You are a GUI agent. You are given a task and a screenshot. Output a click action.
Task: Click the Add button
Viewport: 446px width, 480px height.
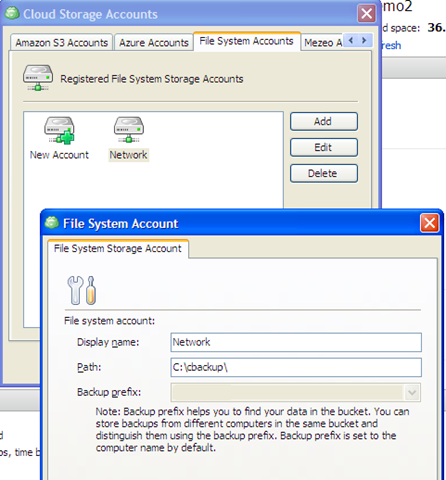tap(324, 121)
